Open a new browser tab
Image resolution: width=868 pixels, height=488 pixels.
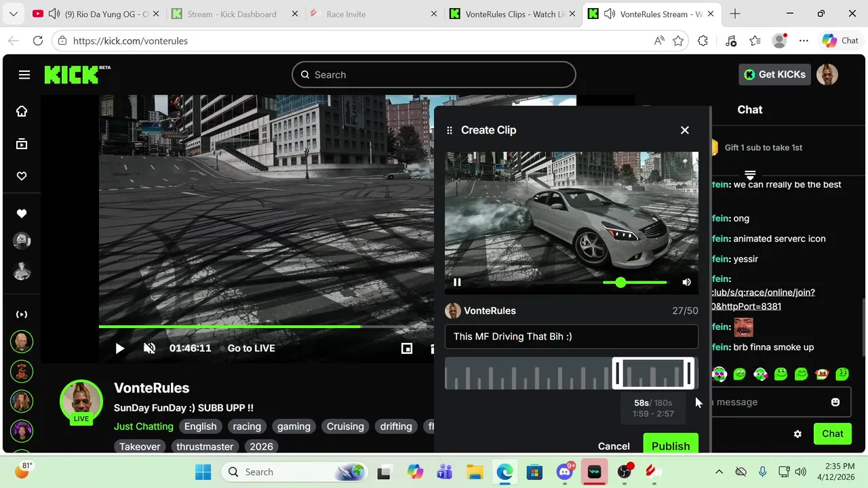click(735, 14)
